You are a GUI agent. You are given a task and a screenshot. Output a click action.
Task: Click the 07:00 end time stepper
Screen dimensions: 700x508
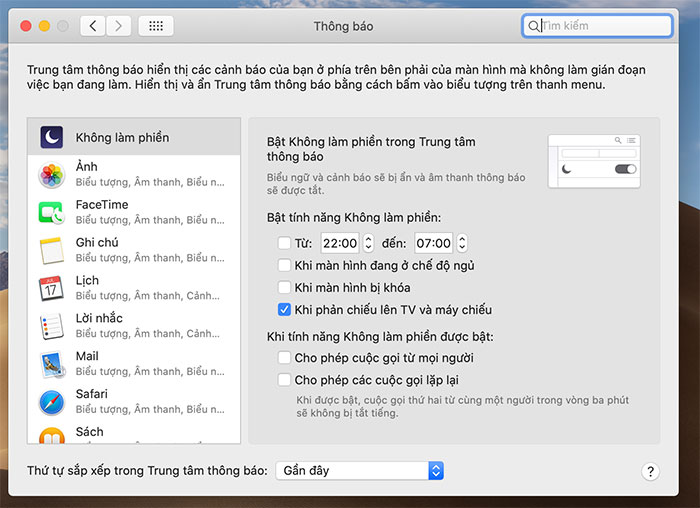coord(462,243)
